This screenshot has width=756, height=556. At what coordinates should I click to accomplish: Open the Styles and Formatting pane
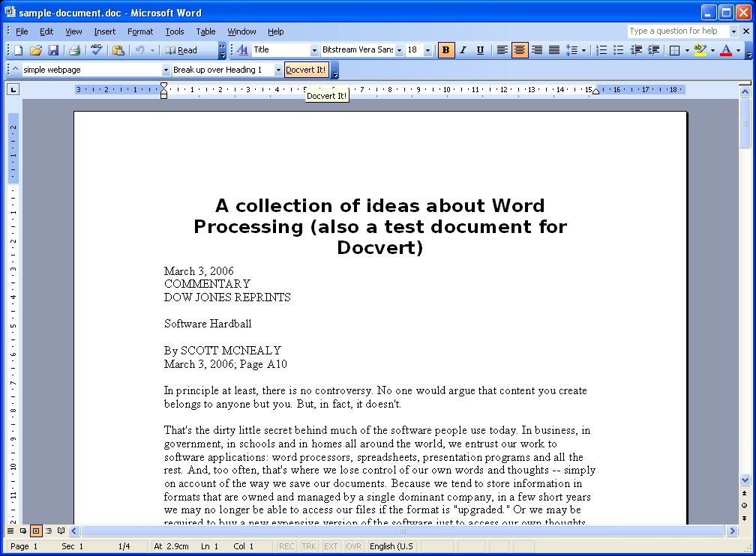[x=242, y=50]
